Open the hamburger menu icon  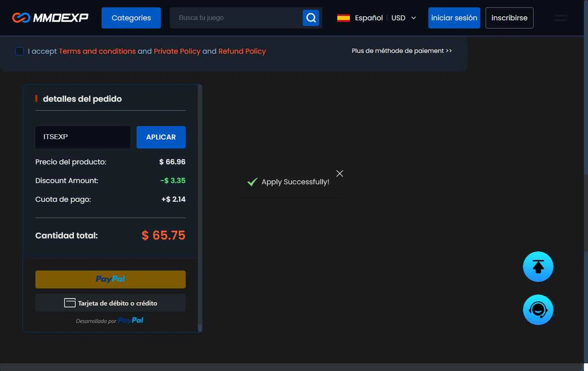click(561, 18)
